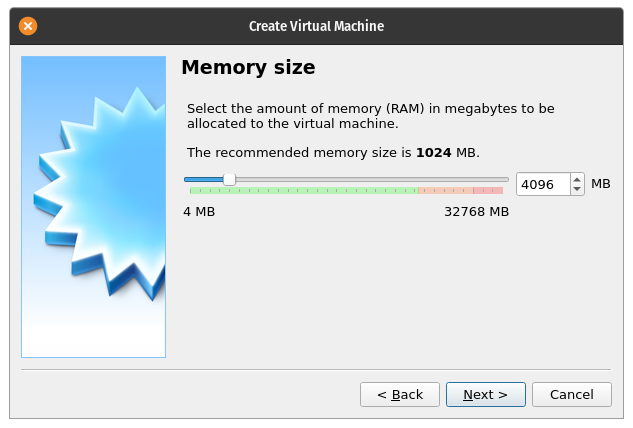Image resolution: width=633 pixels, height=428 pixels.
Task: Increase memory with the spinbox up arrow
Action: [x=577, y=180]
